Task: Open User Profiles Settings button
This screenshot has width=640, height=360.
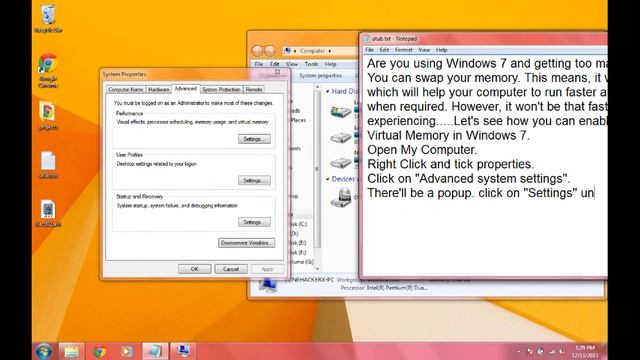Action: click(254, 180)
